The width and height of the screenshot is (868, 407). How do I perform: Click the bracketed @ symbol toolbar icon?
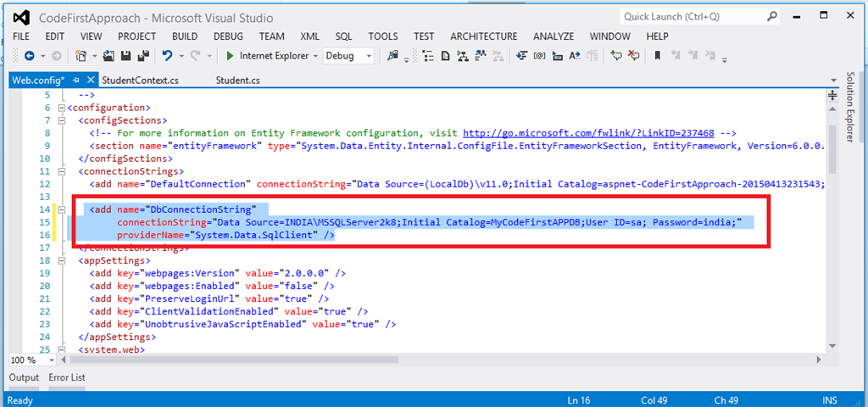point(540,56)
